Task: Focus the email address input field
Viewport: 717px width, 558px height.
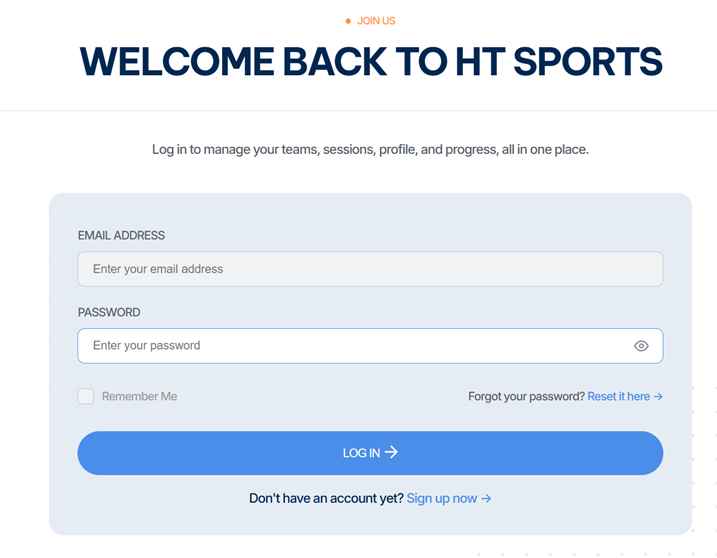Action: click(x=370, y=269)
